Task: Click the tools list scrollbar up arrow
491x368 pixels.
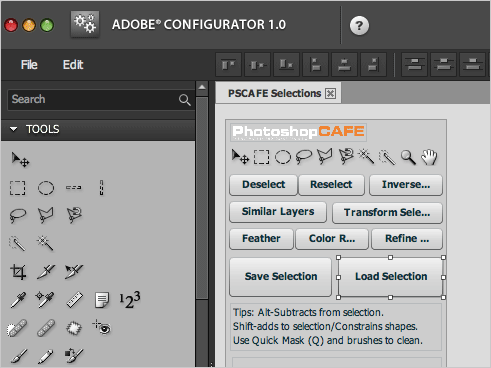Action: tap(202, 88)
